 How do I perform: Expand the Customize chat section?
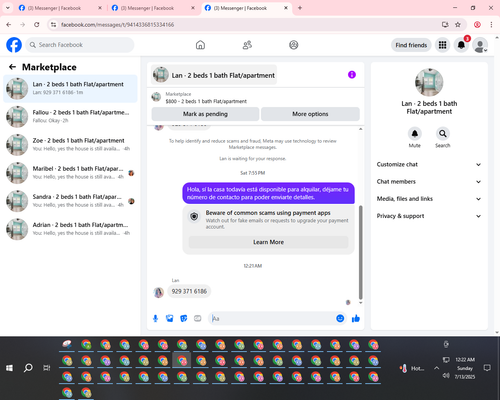(x=429, y=164)
